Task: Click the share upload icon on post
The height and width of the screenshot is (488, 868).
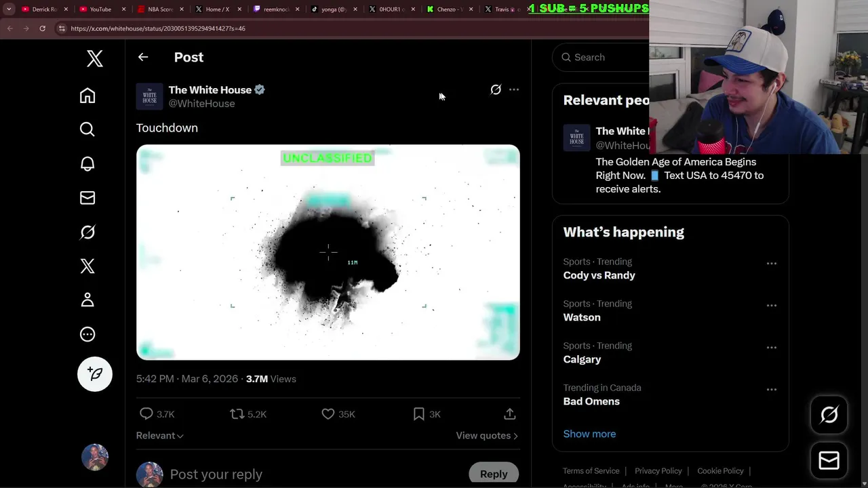Action: (510, 413)
